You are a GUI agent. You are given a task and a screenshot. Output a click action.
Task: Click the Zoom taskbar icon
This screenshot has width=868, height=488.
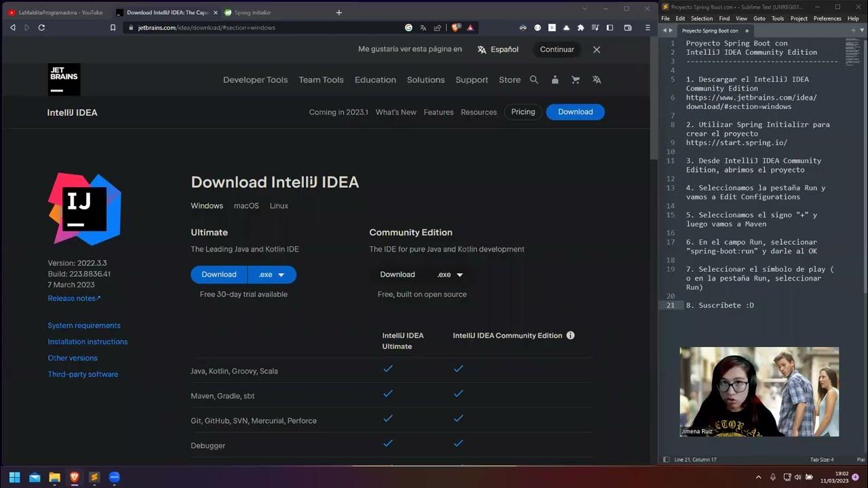(114, 477)
